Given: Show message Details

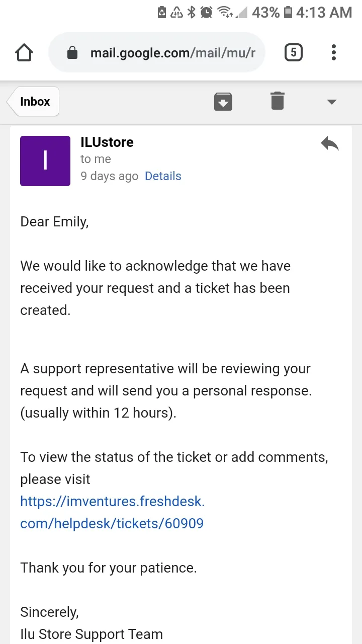Looking at the screenshot, I should pyautogui.click(x=163, y=176).
